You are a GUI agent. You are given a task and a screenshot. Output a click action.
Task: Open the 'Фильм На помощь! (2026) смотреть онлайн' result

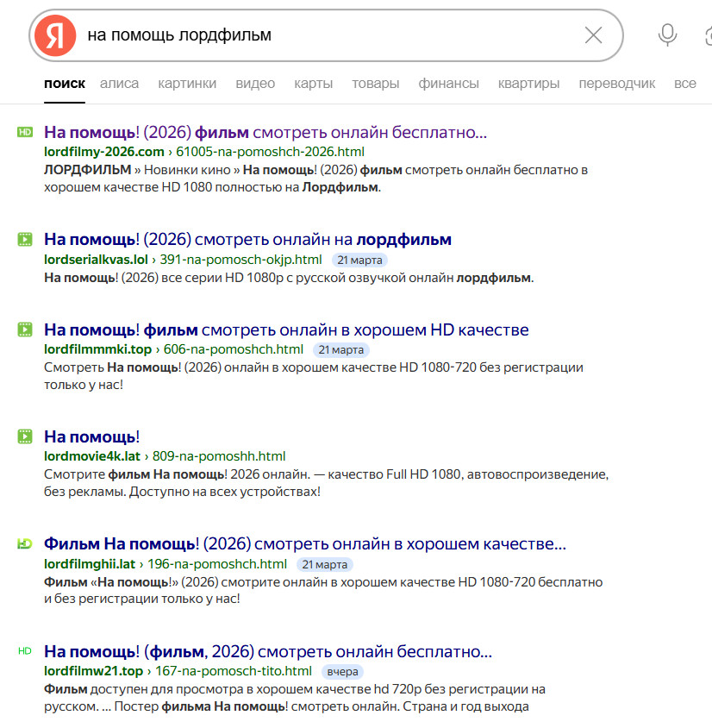pos(305,543)
